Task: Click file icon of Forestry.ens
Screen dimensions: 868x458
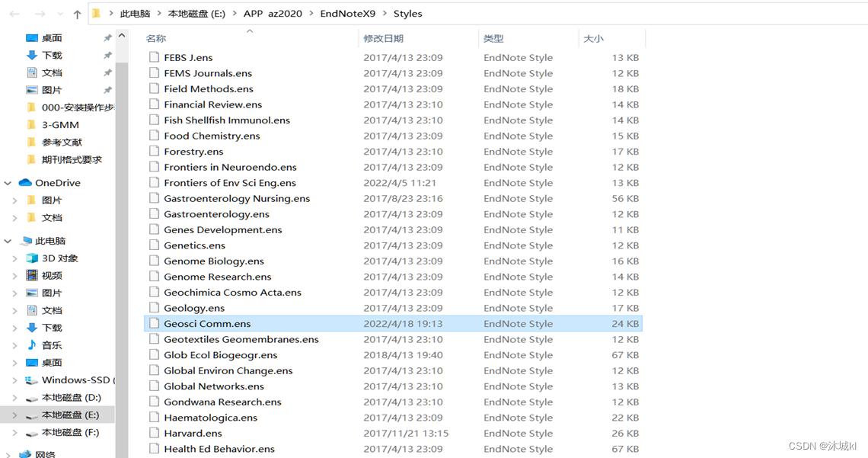Action: pos(154,151)
